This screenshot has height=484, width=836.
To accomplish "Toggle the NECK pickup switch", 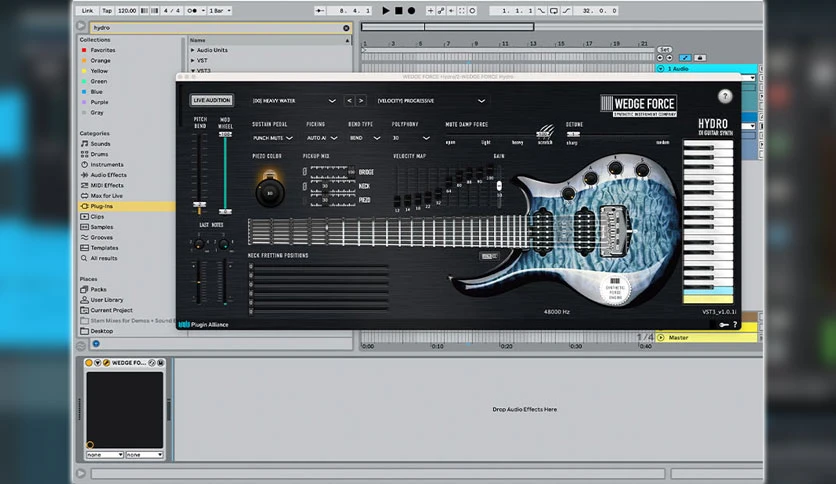I will pos(304,186).
